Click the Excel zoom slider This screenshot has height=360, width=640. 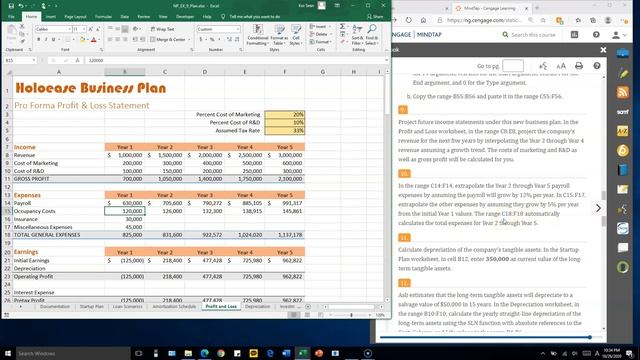click(351, 315)
